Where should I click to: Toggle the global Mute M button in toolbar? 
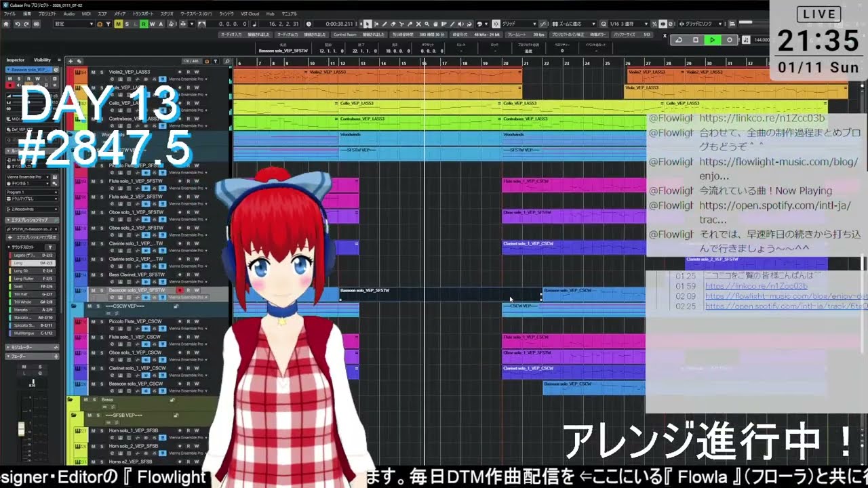pos(118,24)
